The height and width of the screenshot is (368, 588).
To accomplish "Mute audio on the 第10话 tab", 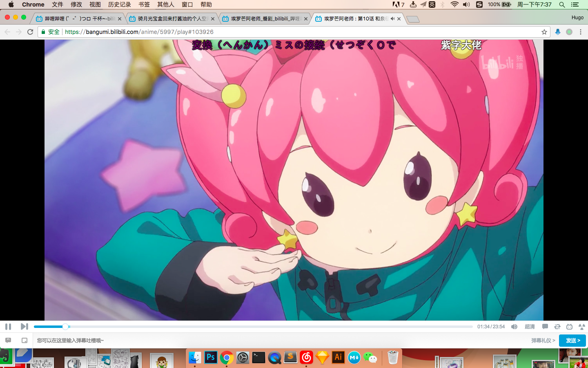I will (x=392, y=19).
